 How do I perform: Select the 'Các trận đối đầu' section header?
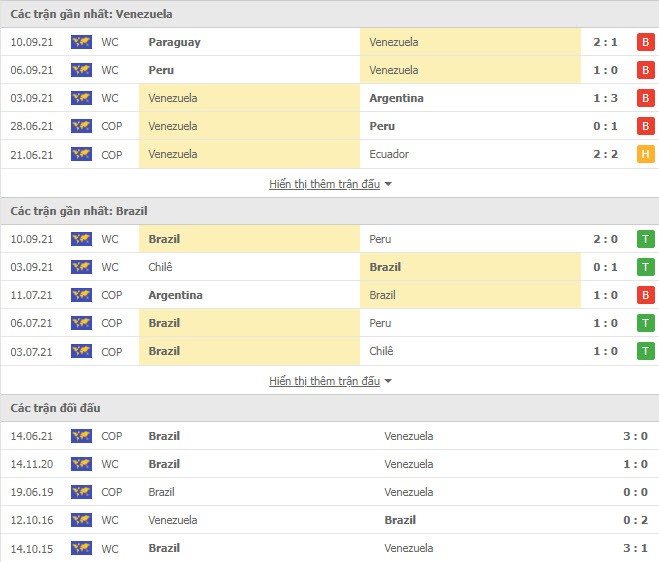(56, 408)
